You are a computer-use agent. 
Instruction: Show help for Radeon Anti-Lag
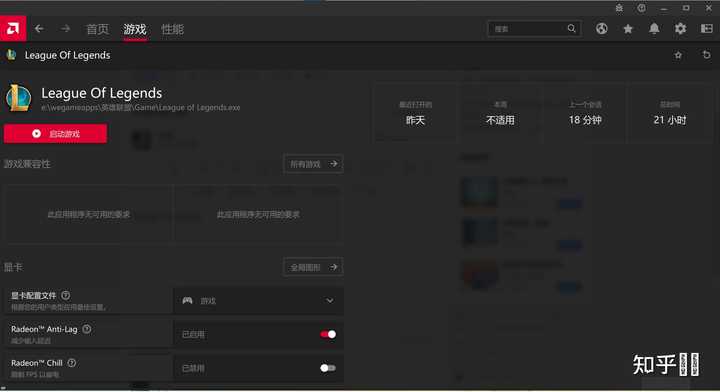pos(87,329)
